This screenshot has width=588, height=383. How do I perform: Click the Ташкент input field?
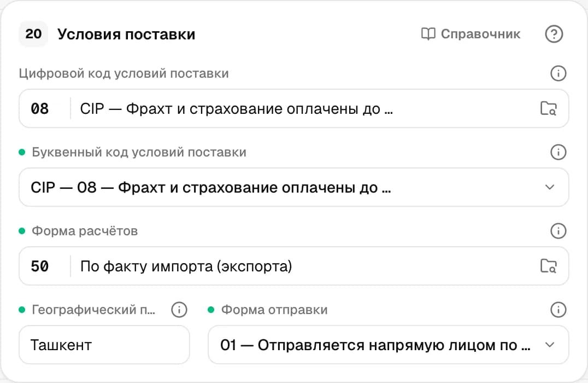point(104,345)
